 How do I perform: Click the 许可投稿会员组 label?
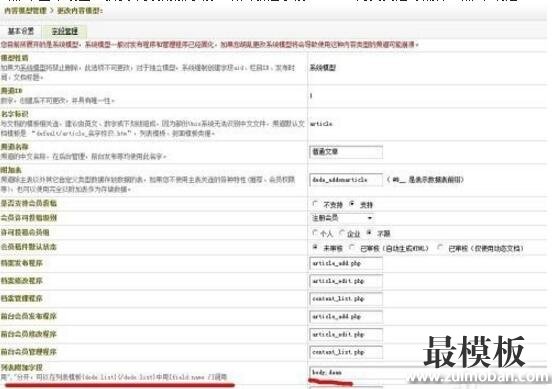click(x=25, y=232)
